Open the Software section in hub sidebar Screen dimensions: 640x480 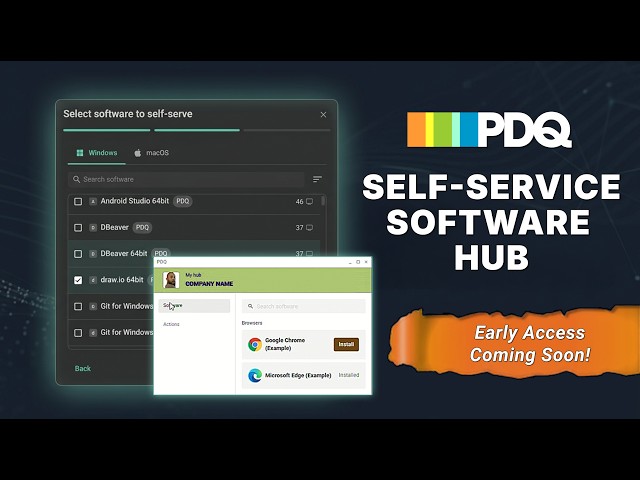point(194,306)
